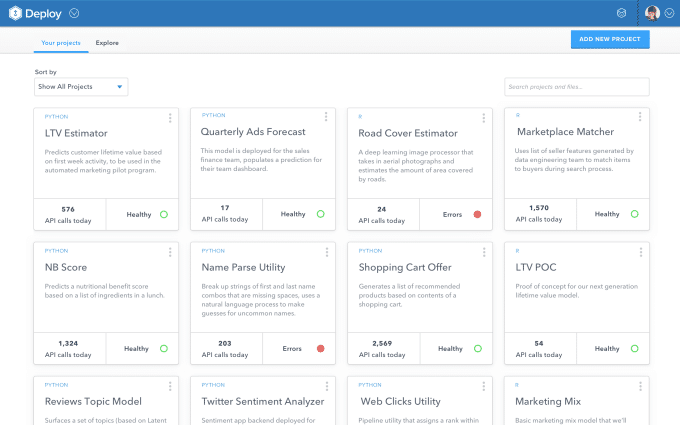This screenshot has width=680, height=425.
Task: Open the Name Parse Utility options menu
Action: (x=327, y=252)
